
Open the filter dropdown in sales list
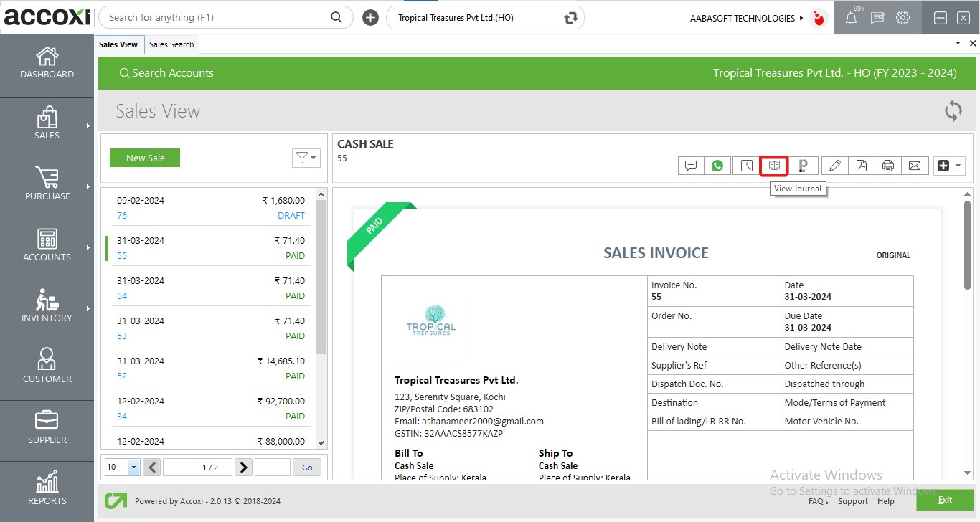tap(306, 158)
